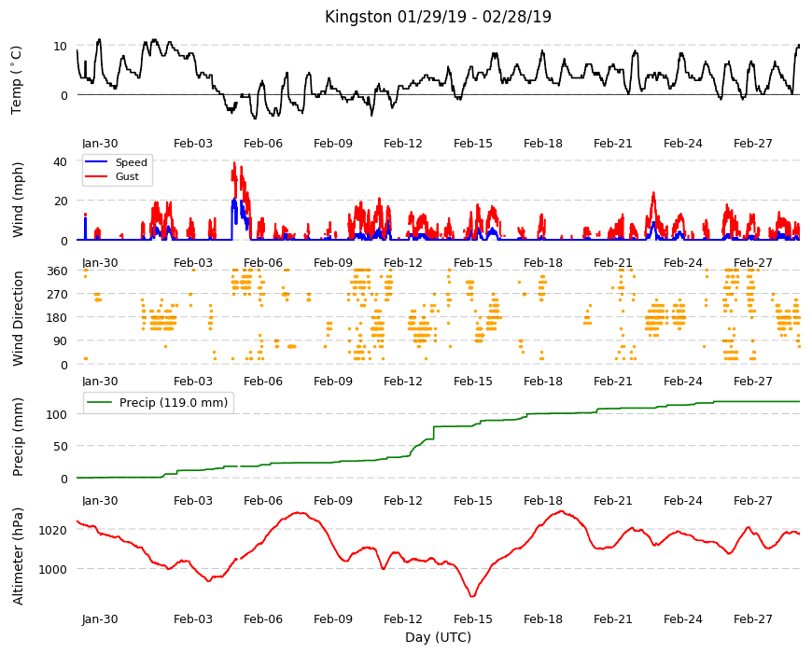The height and width of the screenshot is (653, 812).
Task: Click the Speed legend label
Action: point(131,162)
